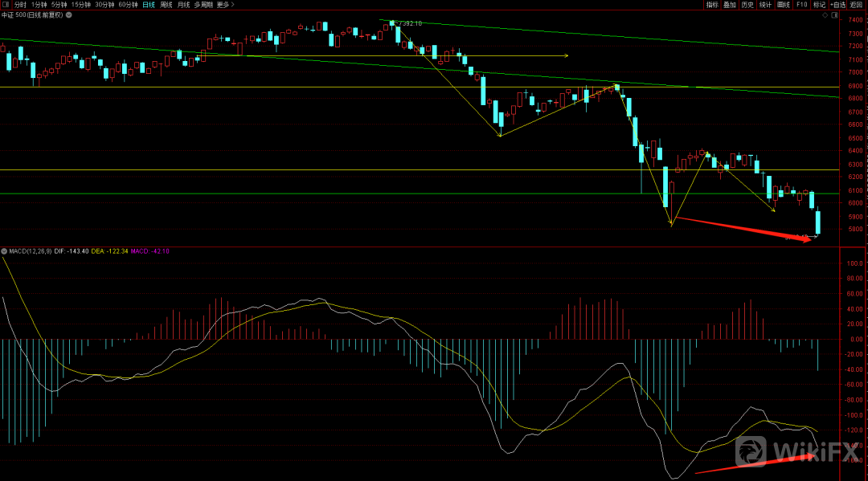Switch chart to 周线 weekly period

[166, 5]
